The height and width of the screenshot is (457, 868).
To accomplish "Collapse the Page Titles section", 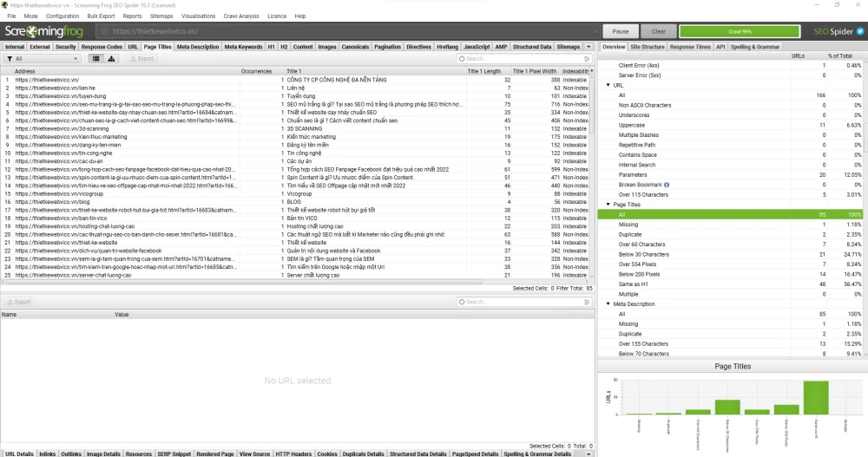I will point(608,205).
